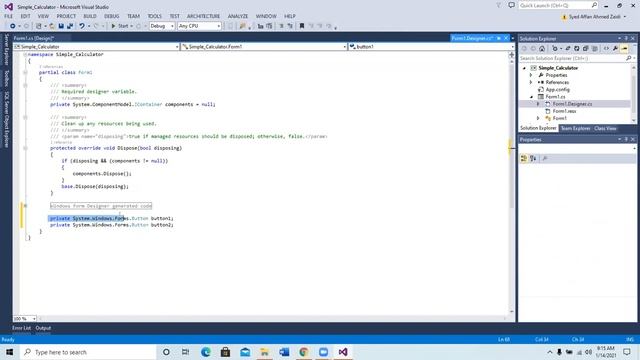The width and height of the screenshot is (640, 360).
Task: Click the View Code icon in Solution Explorer
Action: click(606, 49)
